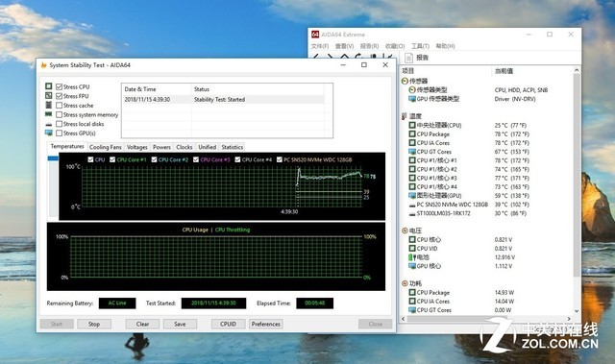Enable the Stress cache checkbox

click(60, 106)
